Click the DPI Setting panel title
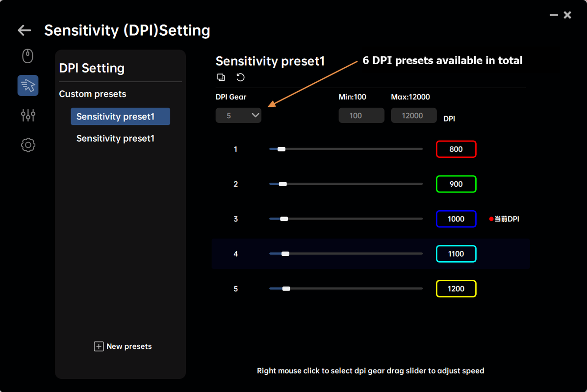 (92, 68)
